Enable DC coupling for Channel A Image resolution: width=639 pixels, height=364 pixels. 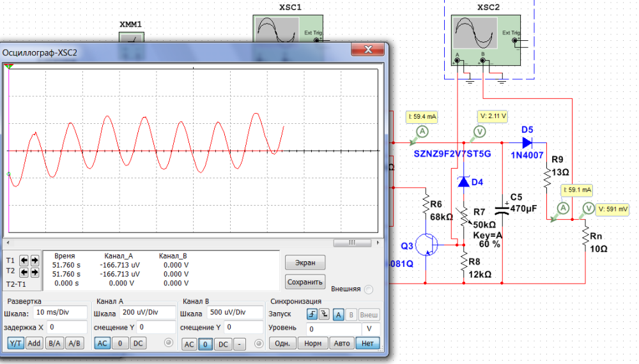(137, 343)
